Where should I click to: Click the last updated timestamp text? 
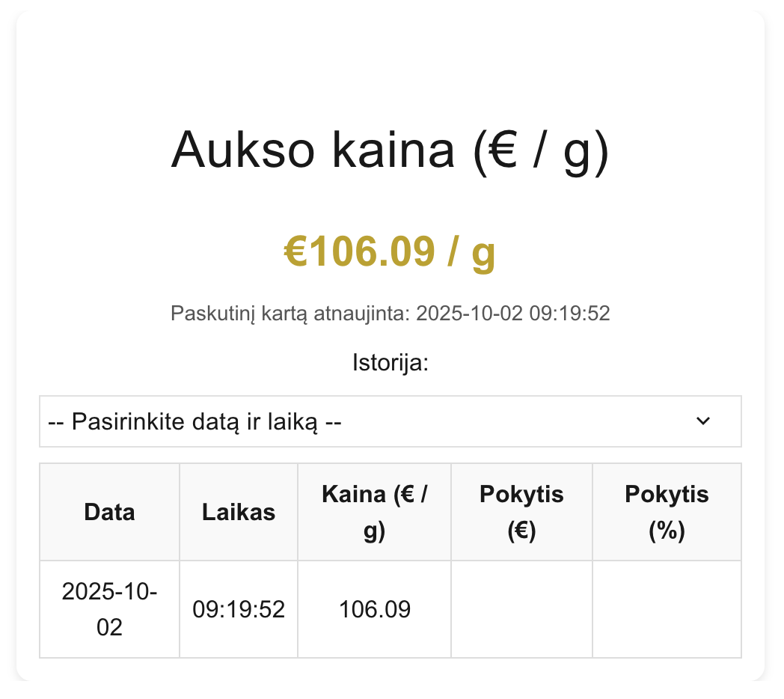tap(391, 313)
